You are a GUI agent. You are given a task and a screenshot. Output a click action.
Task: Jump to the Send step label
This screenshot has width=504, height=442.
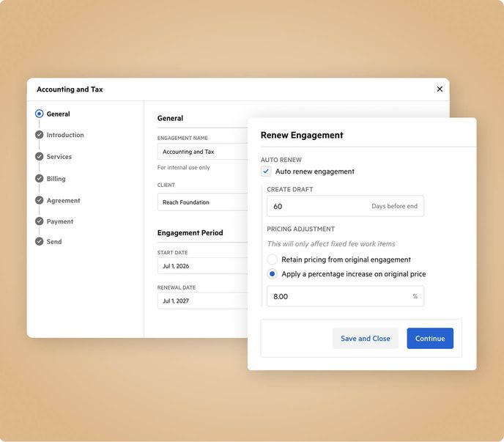[54, 242]
